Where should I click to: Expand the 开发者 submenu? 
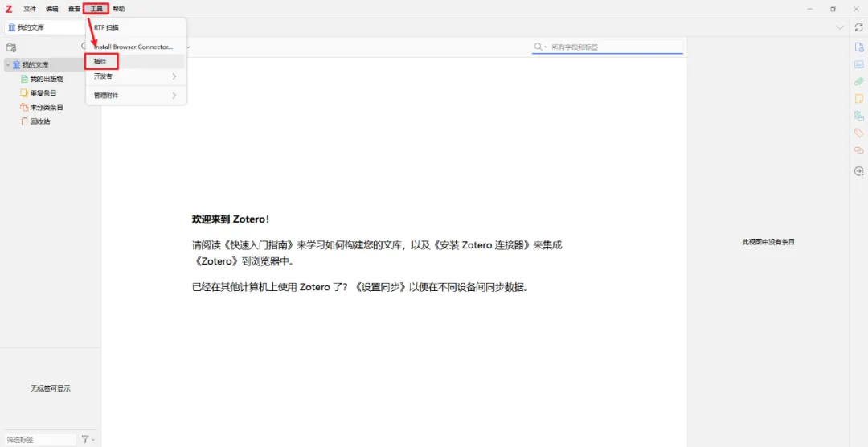pos(136,76)
